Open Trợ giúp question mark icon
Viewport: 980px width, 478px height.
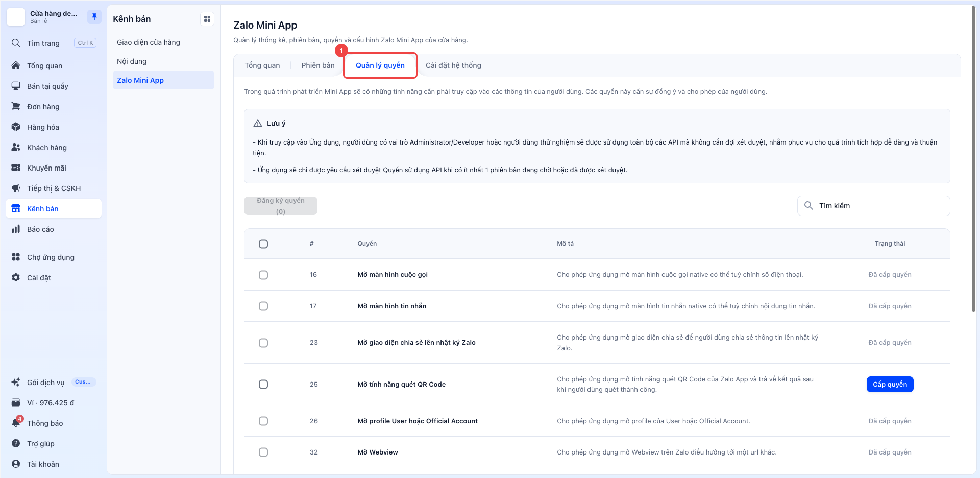pos(16,443)
